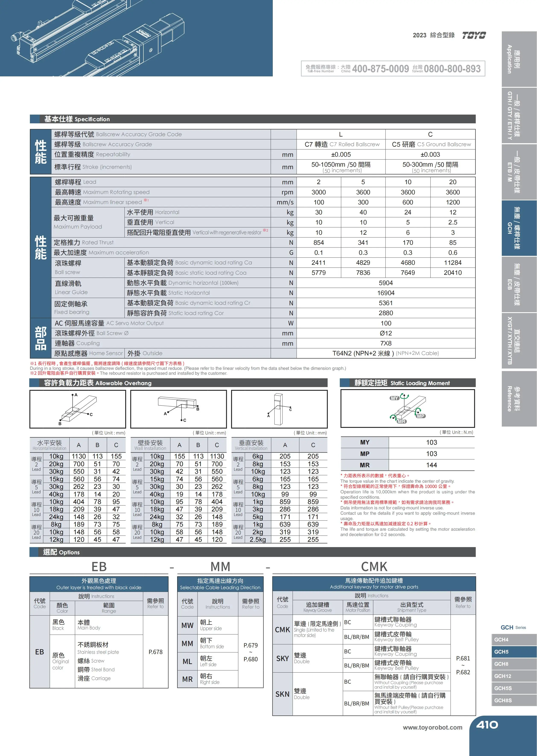The height and width of the screenshot is (756, 537).
Task: Click the C7 Rolled Ballscrew cell
Action: click(341, 144)
